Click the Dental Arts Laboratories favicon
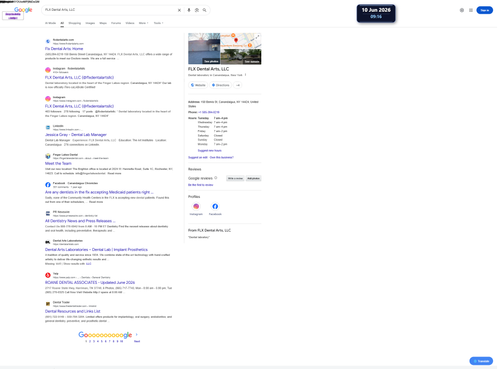Screen dimensions: 500x369 (x=48, y=242)
